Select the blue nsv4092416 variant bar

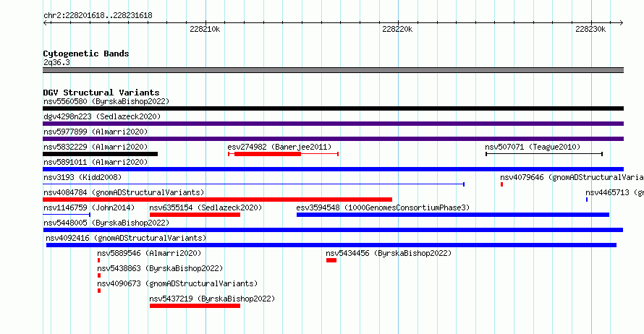pyautogui.click(x=331, y=245)
